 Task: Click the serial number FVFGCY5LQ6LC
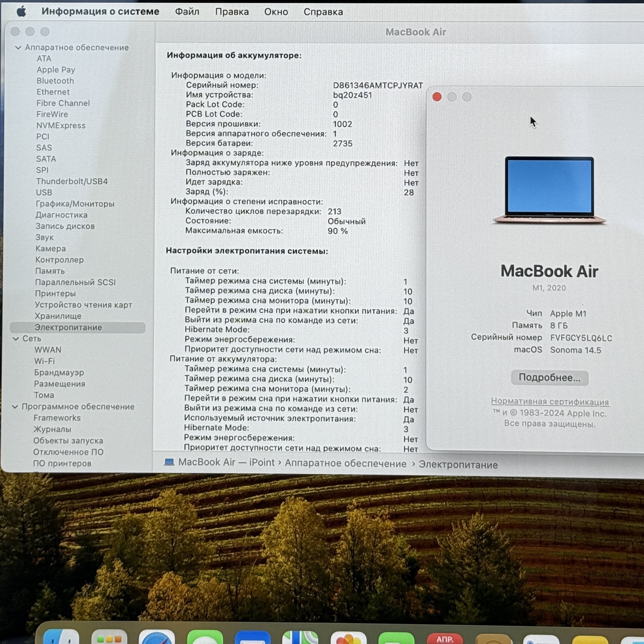[x=581, y=338]
